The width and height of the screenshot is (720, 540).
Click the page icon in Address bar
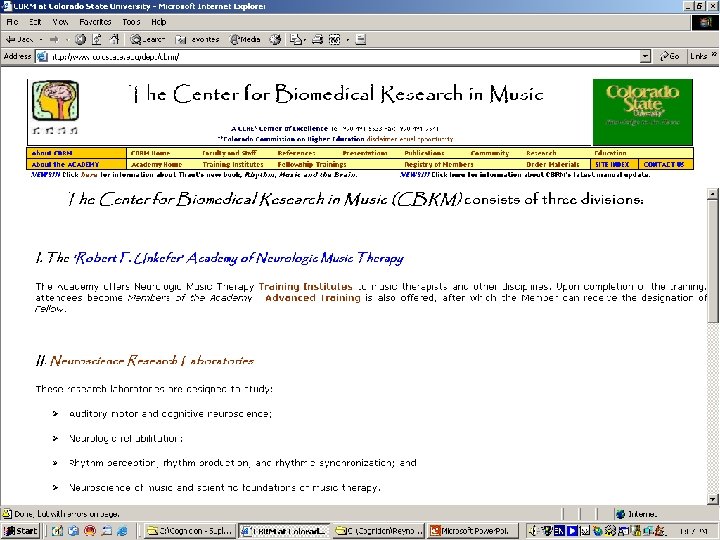42,56
